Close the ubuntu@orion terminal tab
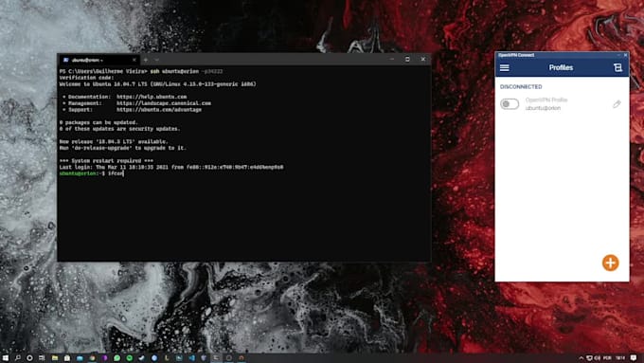Image resolution: width=644 pixels, height=363 pixels. (x=134, y=60)
